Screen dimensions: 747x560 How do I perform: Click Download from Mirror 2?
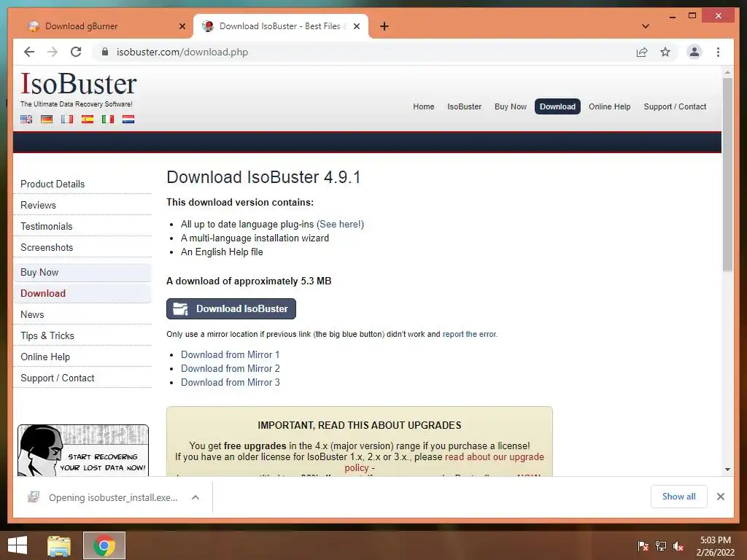(230, 368)
